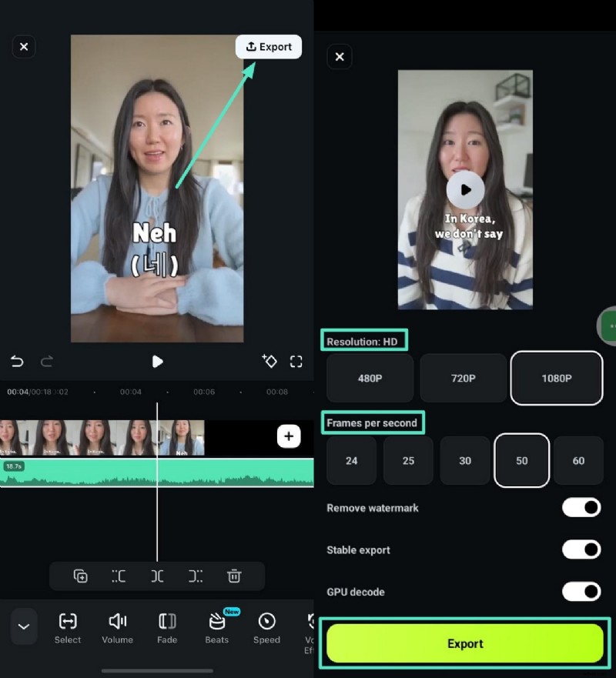Select 720P resolution
This screenshot has height=678, width=616.
pos(463,378)
